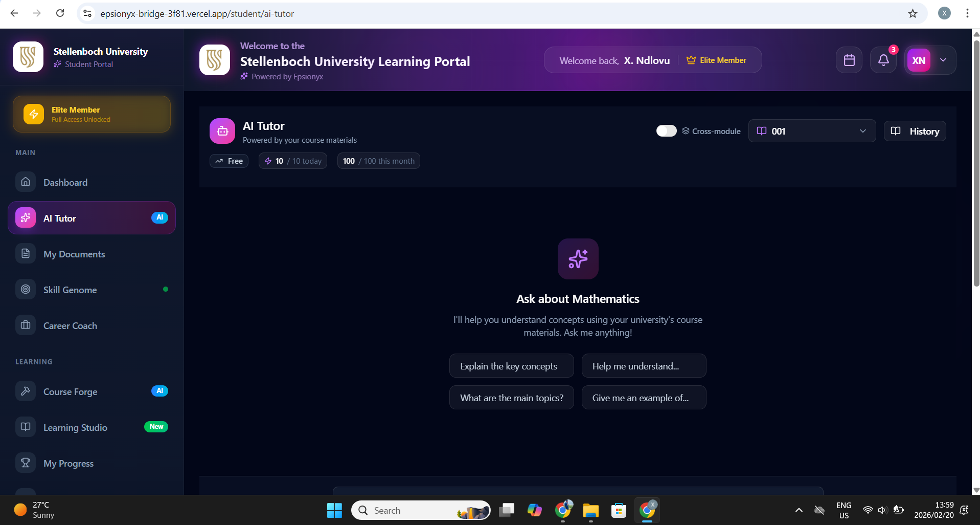
Task: Toggle the Cross-module switch
Action: pyautogui.click(x=667, y=131)
